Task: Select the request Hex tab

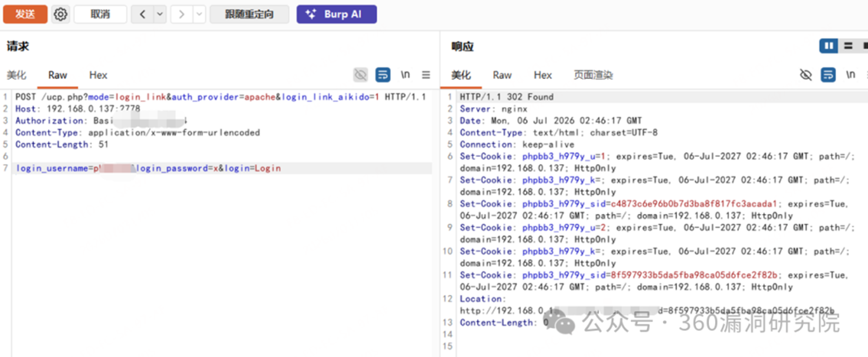Action: [98, 75]
